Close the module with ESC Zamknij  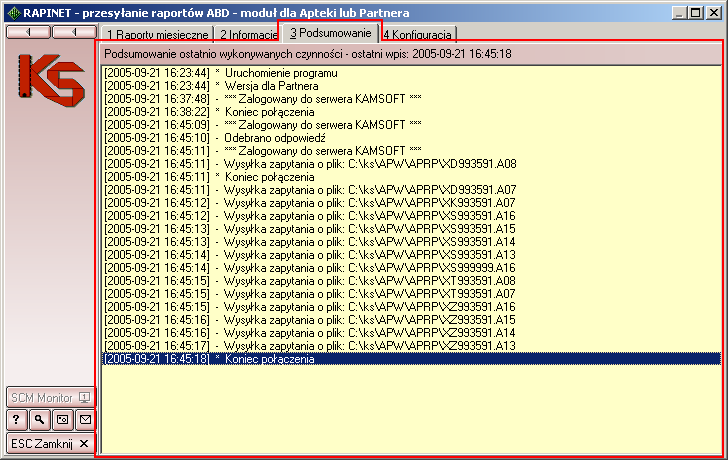[x=51, y=444]
